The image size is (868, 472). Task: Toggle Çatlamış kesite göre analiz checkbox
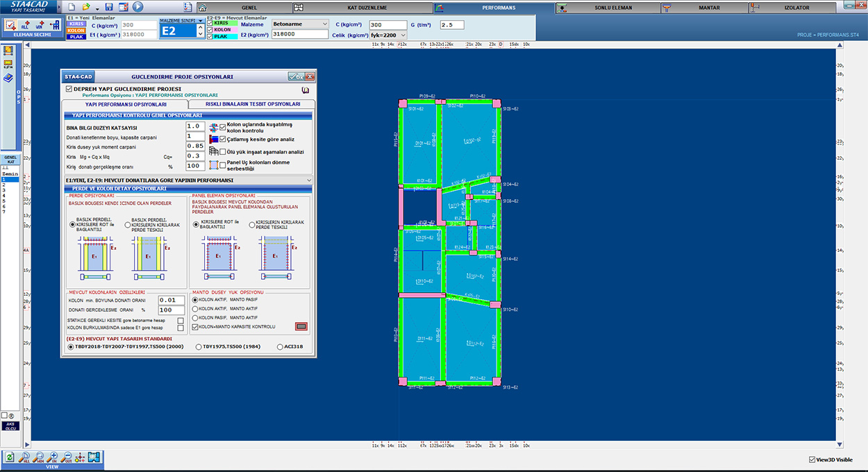pyautogui.click(x=223, y=139)
